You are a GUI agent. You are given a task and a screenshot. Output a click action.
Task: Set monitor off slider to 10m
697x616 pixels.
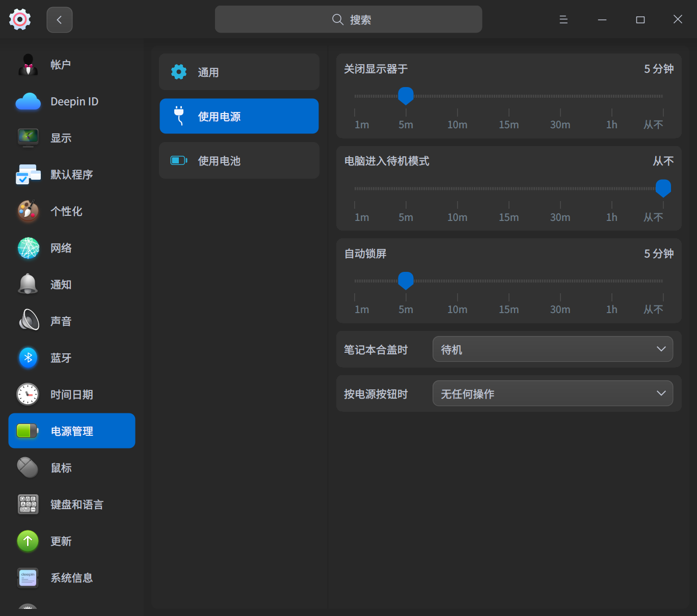click(458, 96)
